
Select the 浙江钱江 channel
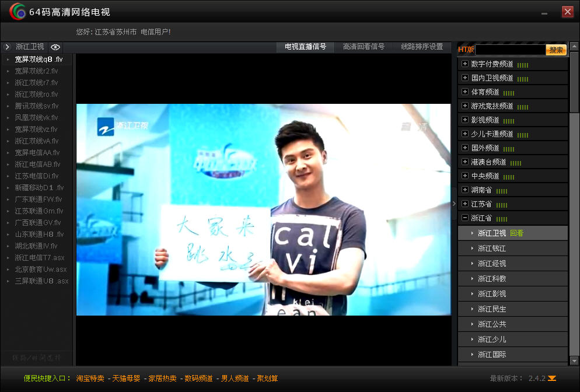click(x=491, y=249)
